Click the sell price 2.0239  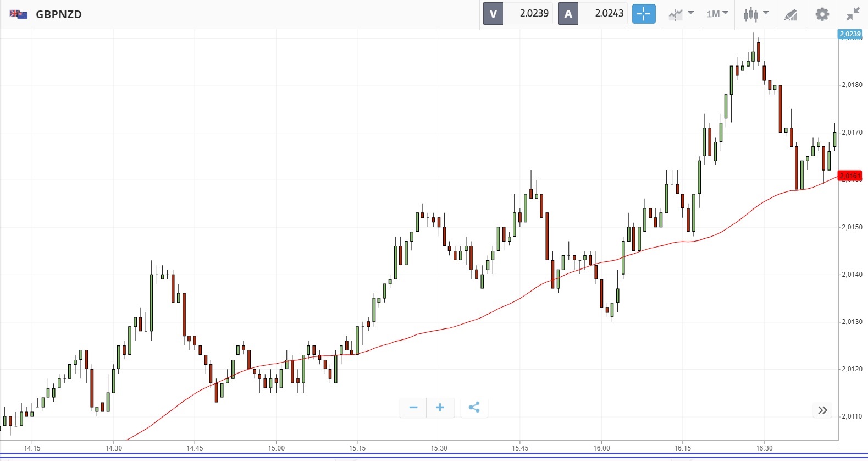534,14
